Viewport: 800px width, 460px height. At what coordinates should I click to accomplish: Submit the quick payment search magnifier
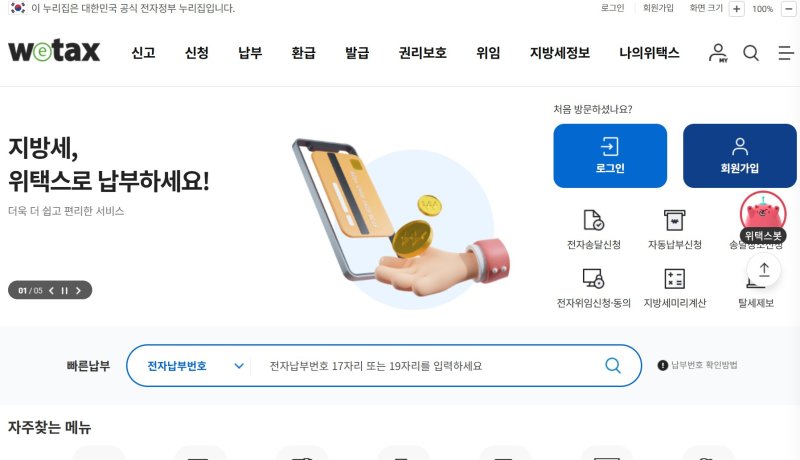pyautogui.click(x=613, y=365)
